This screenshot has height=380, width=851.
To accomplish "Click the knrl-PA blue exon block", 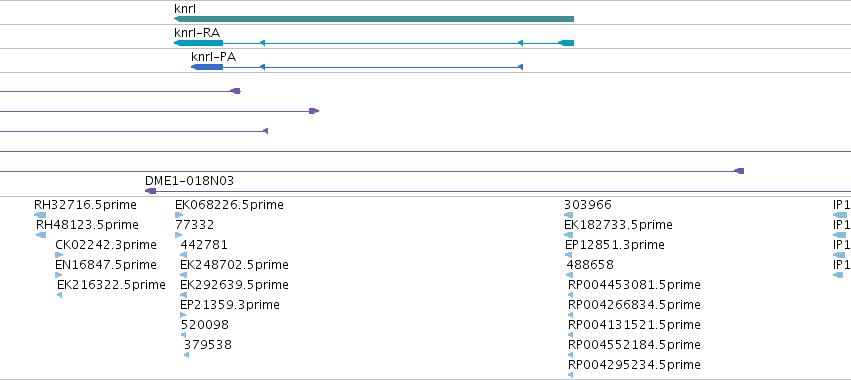I will pyautogui.click(x=207, y=67).
